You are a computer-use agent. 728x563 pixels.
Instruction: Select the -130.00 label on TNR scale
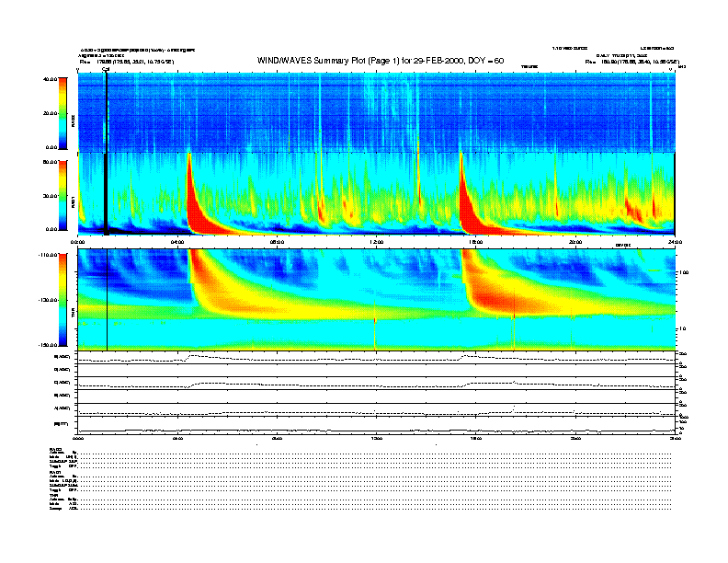click(x=48, y=300)
